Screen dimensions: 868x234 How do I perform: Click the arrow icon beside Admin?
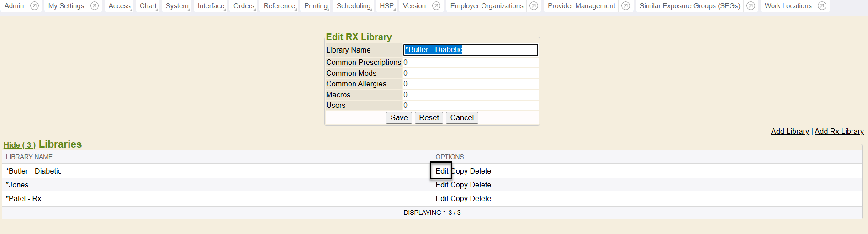[34, 6]
